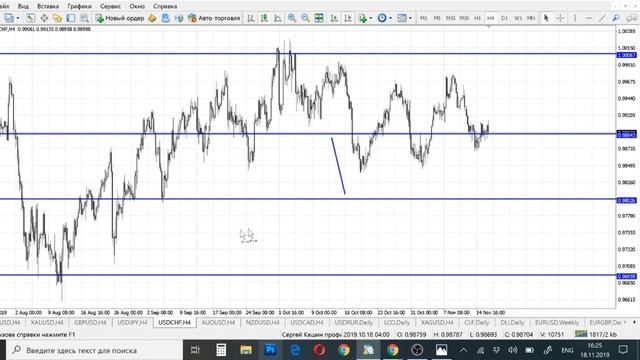Tile chart windows icon
The height and width of the screenshot is (360, 640).
coord(319,18)
